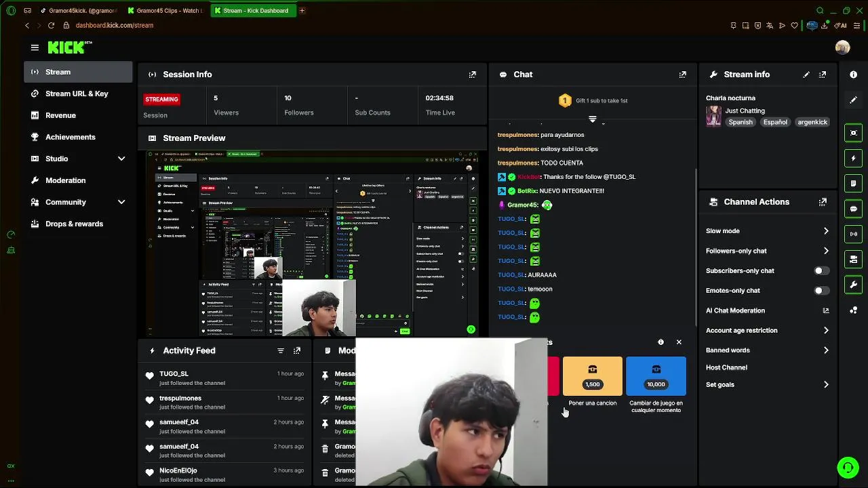This screenshot has height=488, width=868.
Task: Open Followers-only chat options chevron
Action: (x=826, y=251)
